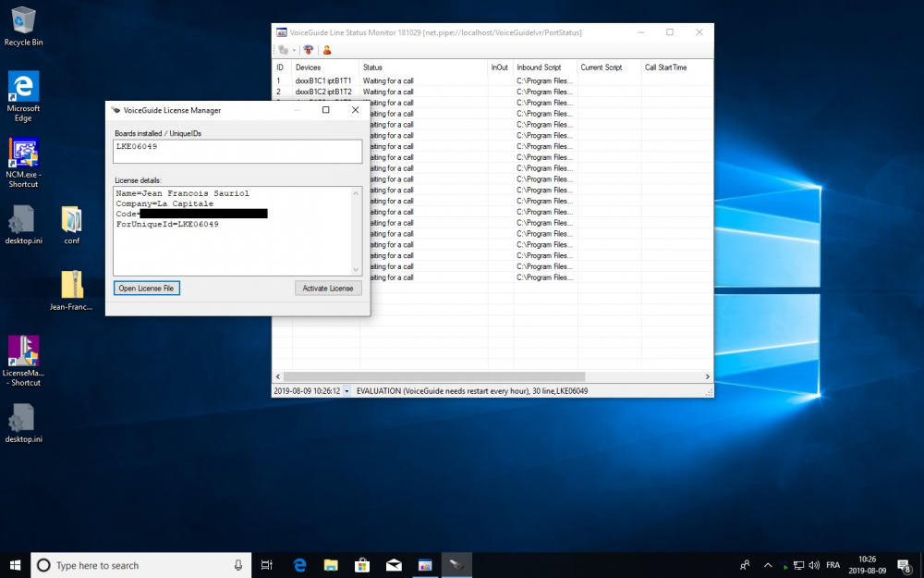Select the desktop.ini file below LicenseMa... shortcut
Viewport: 924px width, 578px height.
pyautogui.click(x=23, y=423)
